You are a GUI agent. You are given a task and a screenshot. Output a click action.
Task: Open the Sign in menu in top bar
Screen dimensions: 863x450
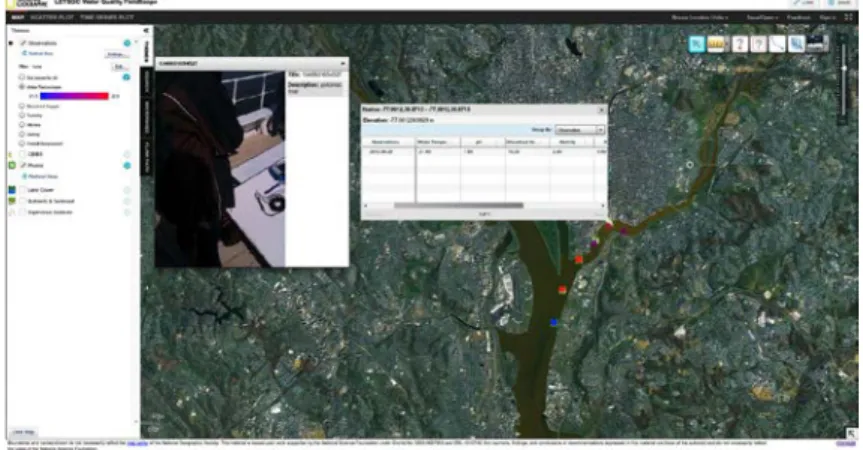point(827,18)
